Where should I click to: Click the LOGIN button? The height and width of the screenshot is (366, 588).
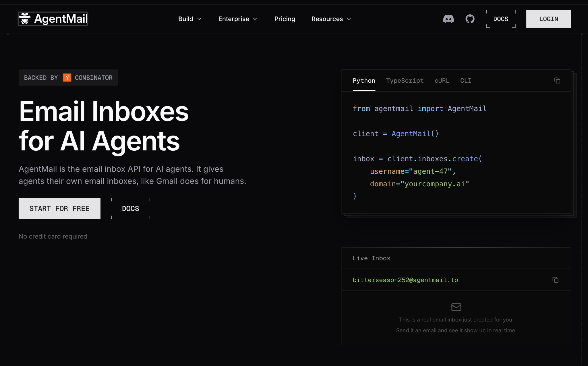tap(548, 19)
